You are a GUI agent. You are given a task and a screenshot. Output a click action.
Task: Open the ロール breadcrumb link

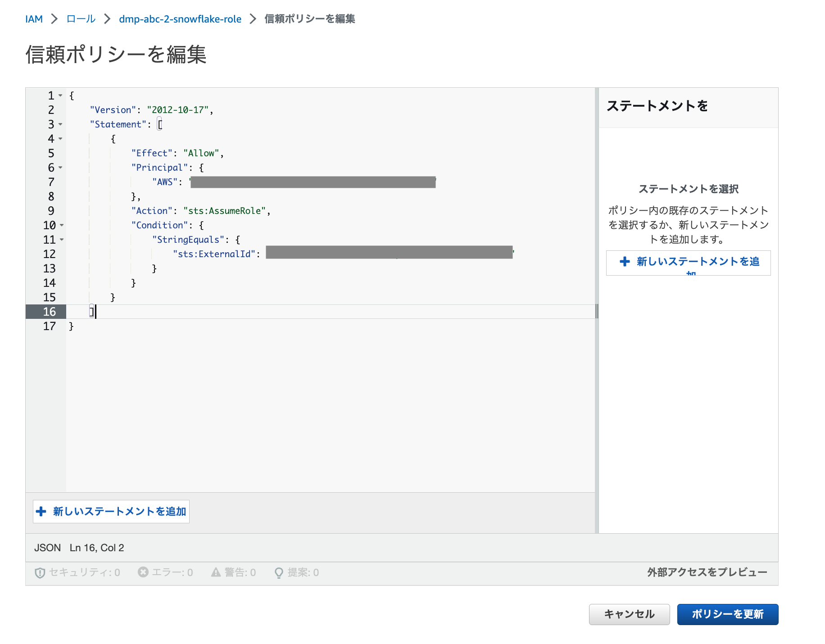tap(81, 19)
